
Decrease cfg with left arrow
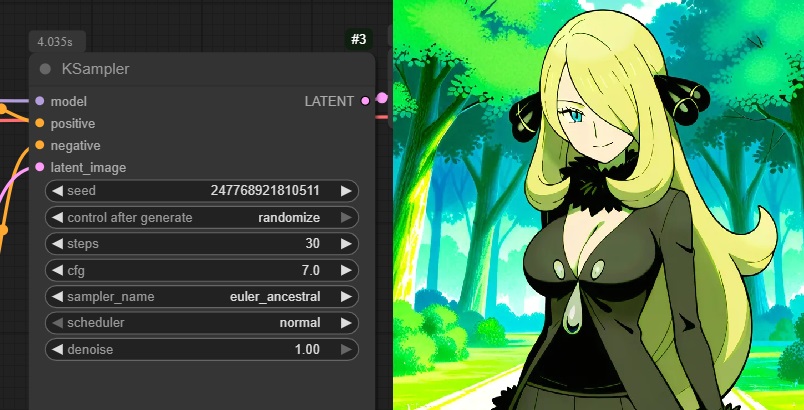pos(57,270)
